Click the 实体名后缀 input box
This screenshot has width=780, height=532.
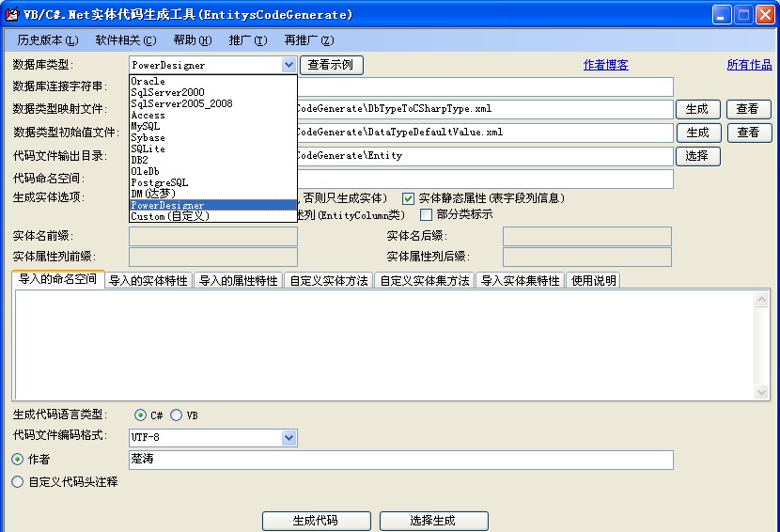[x=587, y=236]
